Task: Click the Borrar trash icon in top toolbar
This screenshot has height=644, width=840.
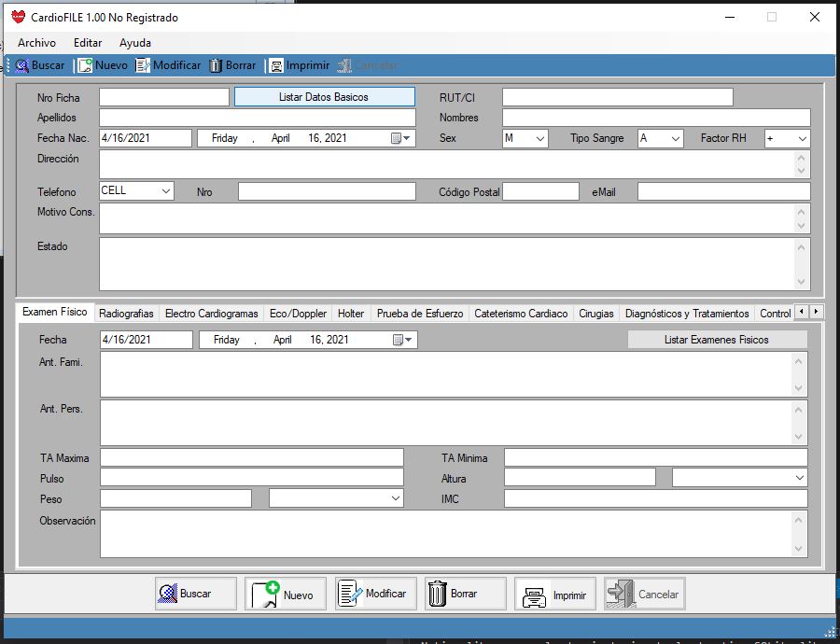Action: click(216, 65)
